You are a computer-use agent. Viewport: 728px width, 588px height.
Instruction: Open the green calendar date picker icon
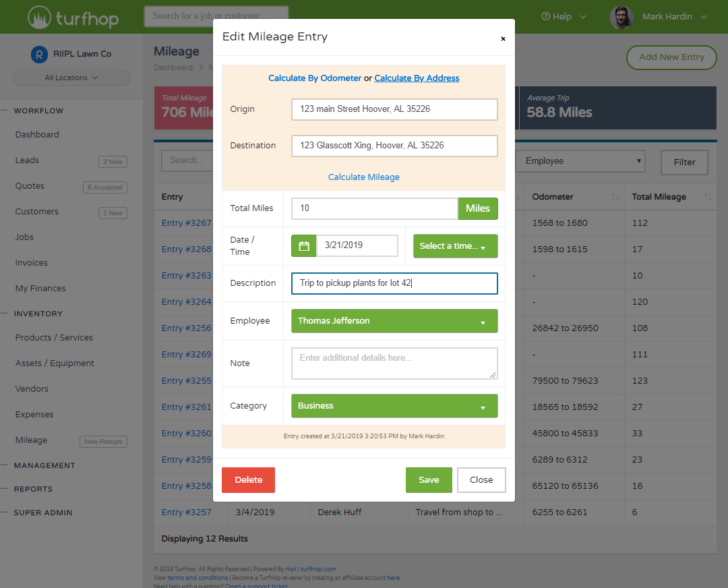(x=303, y=245)
